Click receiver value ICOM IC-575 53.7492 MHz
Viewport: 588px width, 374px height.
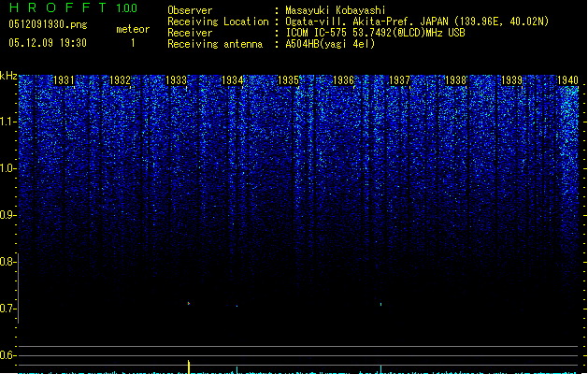375,33
